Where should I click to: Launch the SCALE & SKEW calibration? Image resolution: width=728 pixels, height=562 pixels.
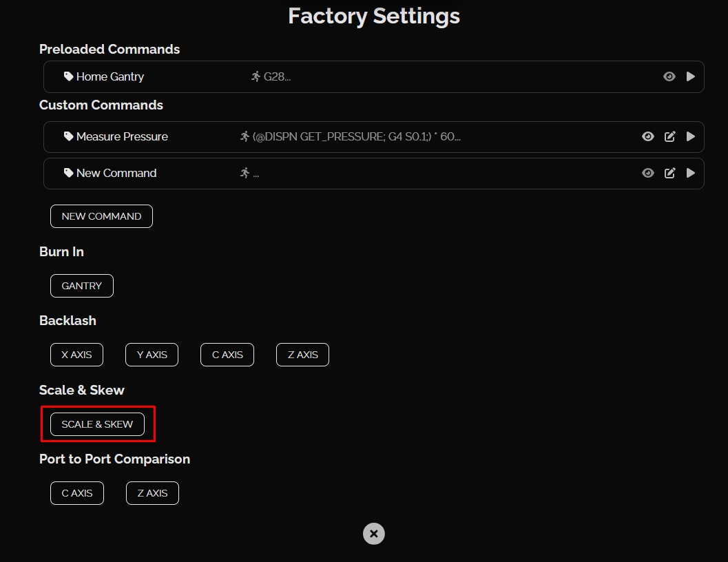pyautogui.click(x=97, y=424)
